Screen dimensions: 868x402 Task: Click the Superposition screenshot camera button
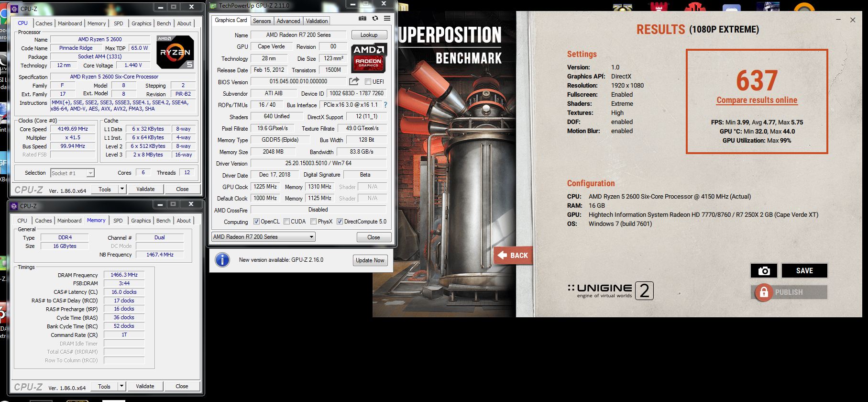[x=764, y=271]
